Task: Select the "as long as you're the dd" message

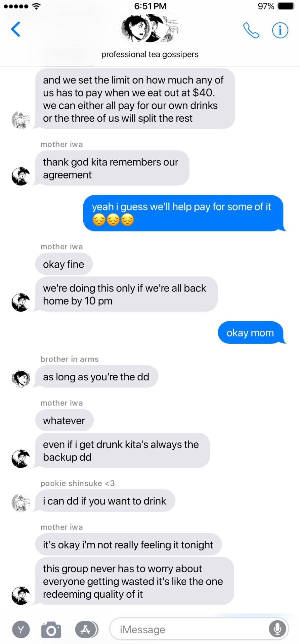Action: [x=96, y=377]
